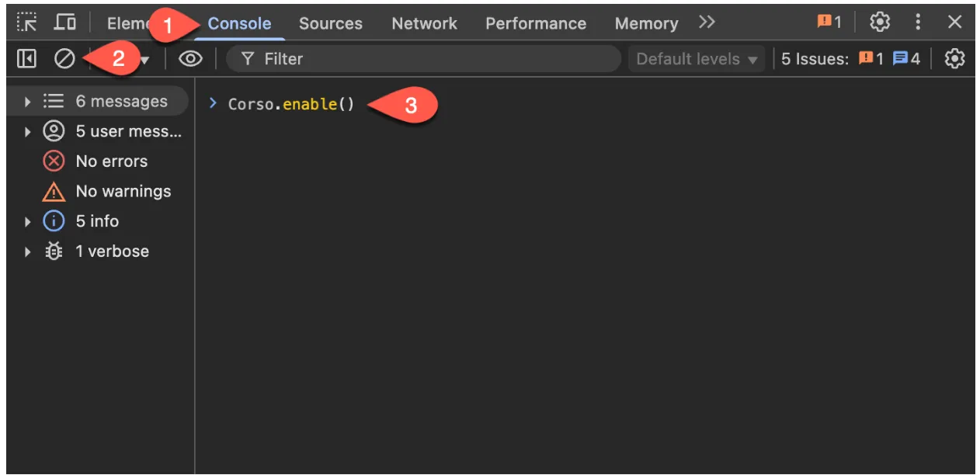
Task: Open the Default levels dropdown
Action: [x=695, y=58]
